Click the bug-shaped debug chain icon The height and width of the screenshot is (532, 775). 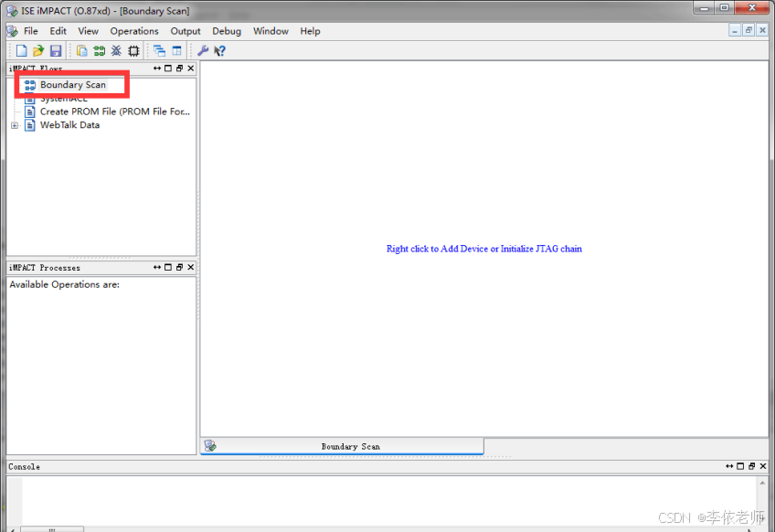coord(116,50)
